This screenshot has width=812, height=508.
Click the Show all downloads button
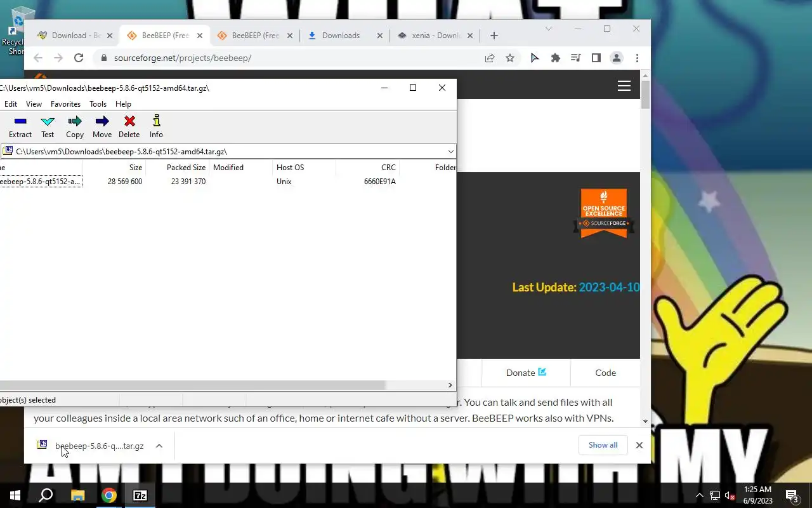coord(603,445)
